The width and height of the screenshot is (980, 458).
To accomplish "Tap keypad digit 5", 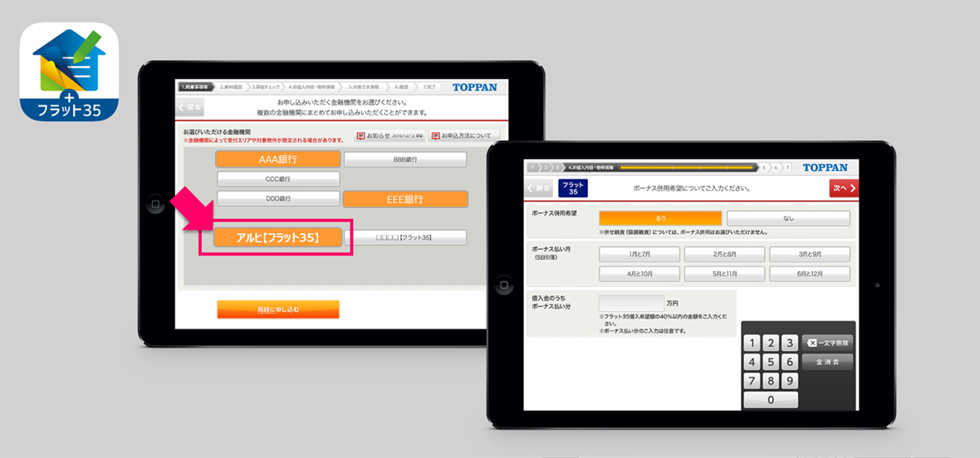I will click(x=772, y=362).
